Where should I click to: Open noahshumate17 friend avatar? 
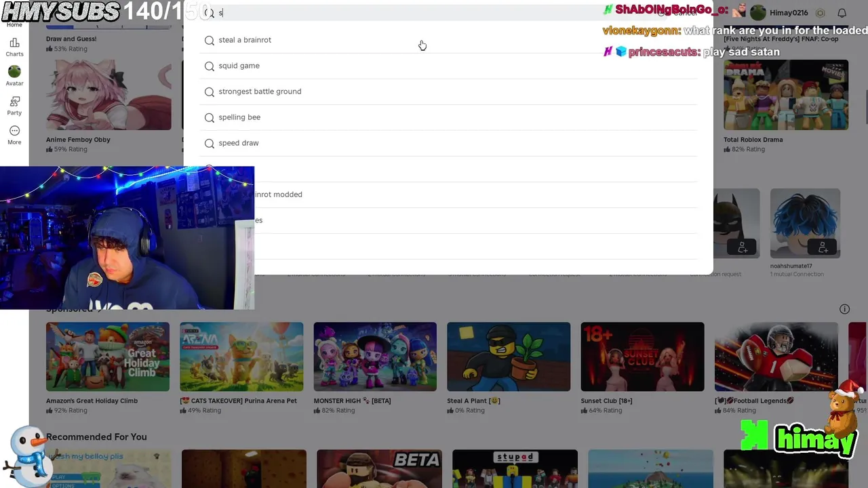click(805, 224)
